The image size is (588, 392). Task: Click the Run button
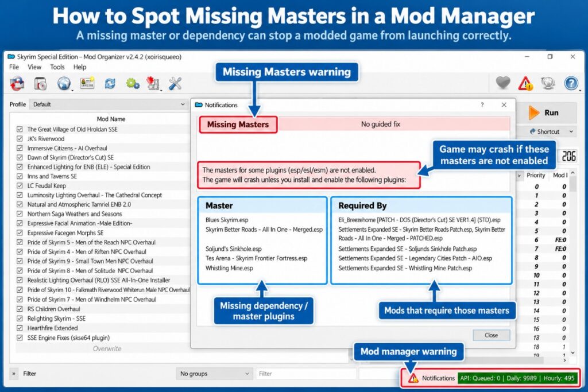coord(547,113)
